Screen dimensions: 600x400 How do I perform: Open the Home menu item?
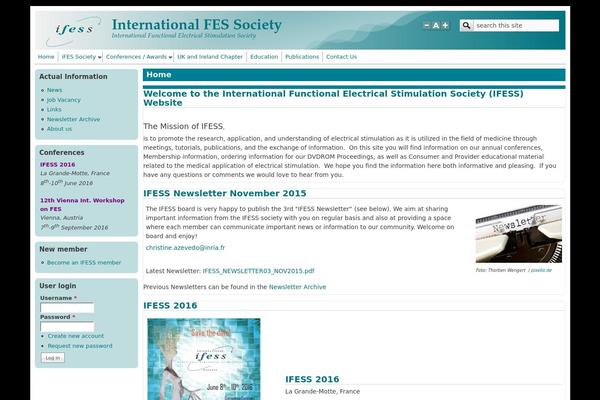tap(46, 57)
